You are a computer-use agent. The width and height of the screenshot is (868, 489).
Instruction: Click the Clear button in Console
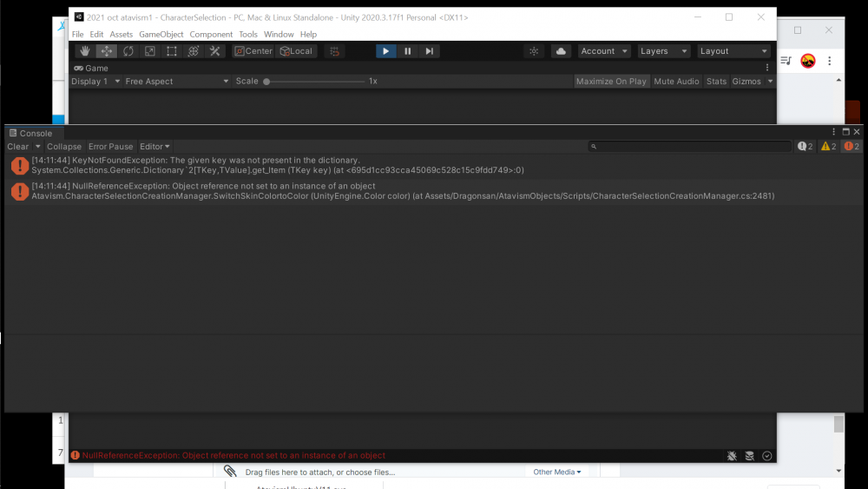click(x=18, y=147)
